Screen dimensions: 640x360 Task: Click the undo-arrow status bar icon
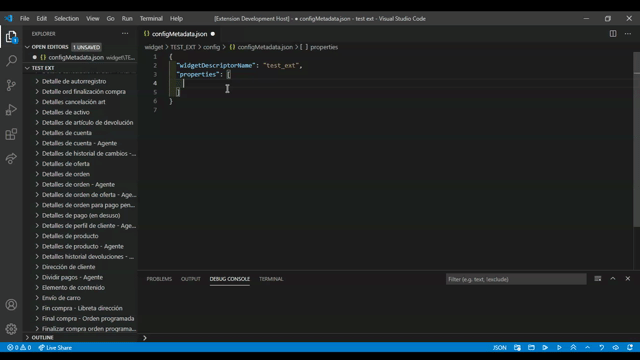coord(602,348)
